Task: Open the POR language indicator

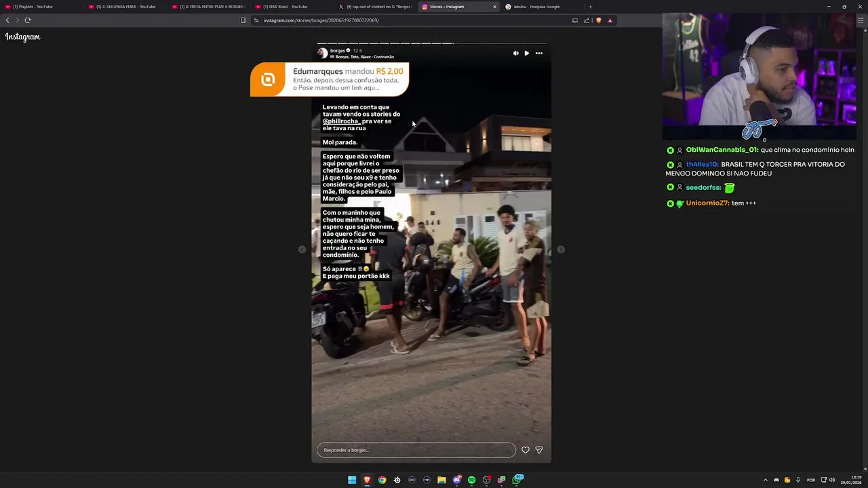Action: [811, 480]
